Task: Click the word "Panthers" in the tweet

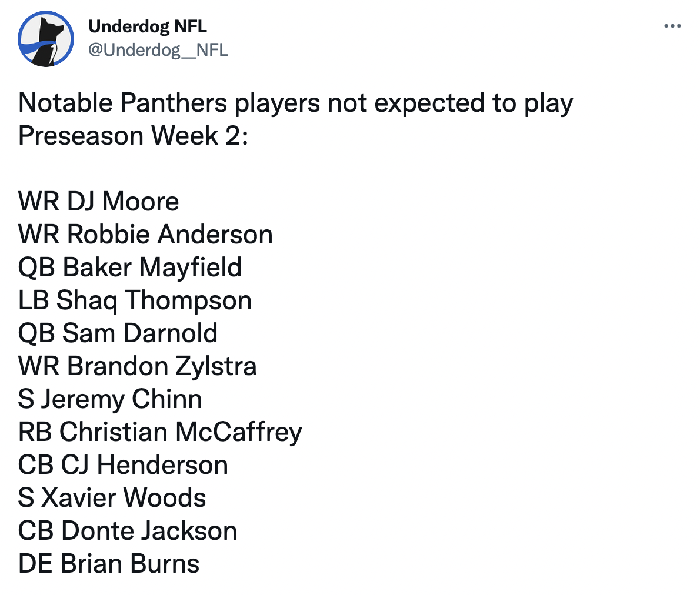Action: tap(174, 103)
